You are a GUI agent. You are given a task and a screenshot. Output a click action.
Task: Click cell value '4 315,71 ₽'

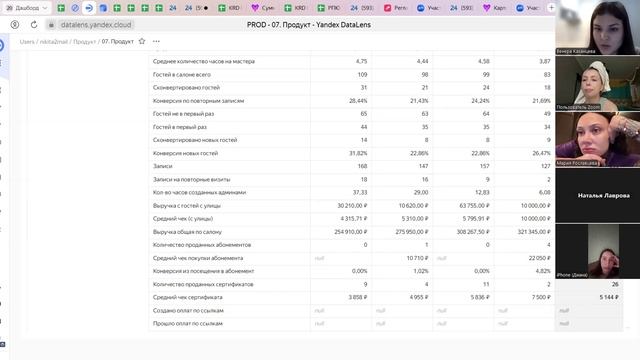point(353,219)
